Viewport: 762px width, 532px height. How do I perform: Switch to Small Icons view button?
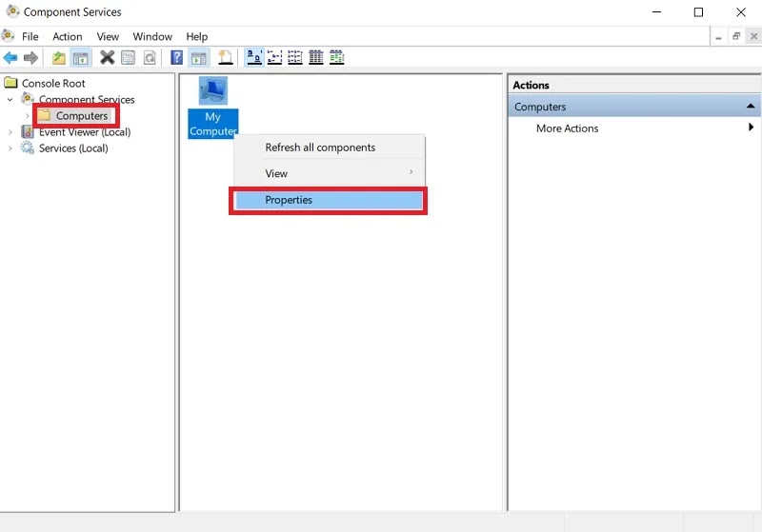pos(274,57)
